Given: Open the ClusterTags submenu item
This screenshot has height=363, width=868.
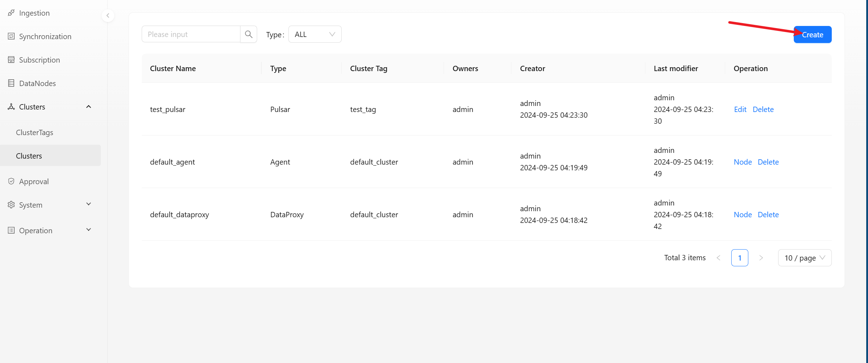Looking at the screenshot, I should point(34,132).
